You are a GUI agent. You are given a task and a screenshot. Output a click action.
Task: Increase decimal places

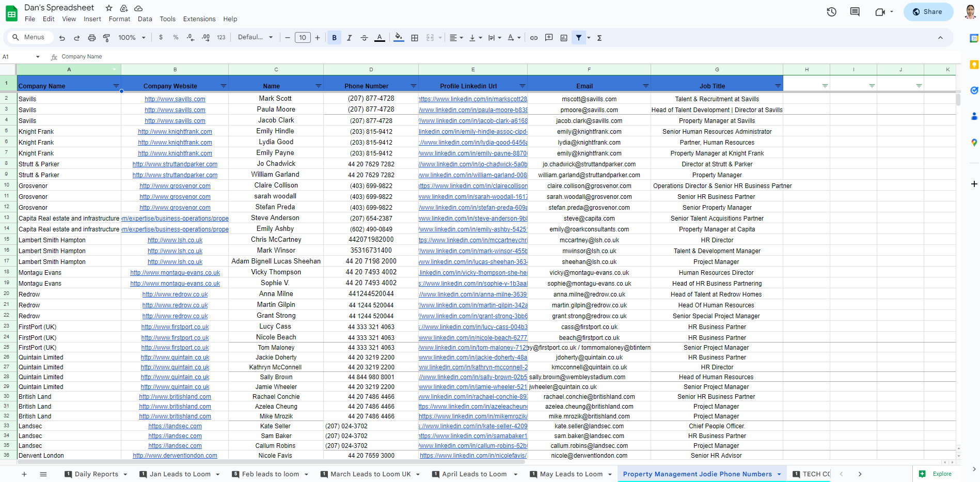pos(206,37)
